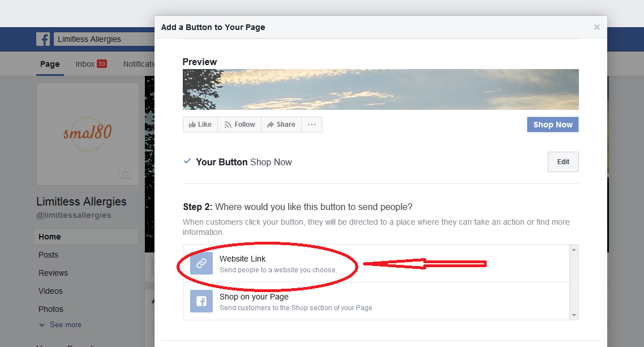Image resolution: width=644 pixels, height=347 pixels.
Task: Click the scrollbar down arrow in options list
Action: tap(573, 315)
